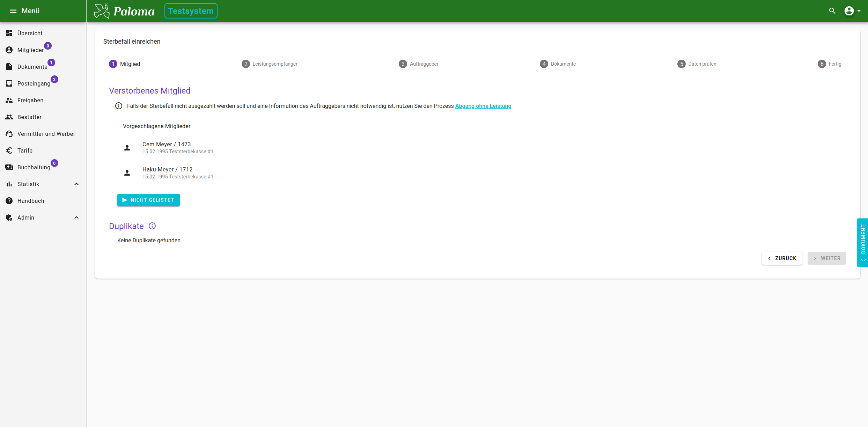Screen dimensions: 868x427
Task: Click the Tarife euro icon
Action: 9,150
